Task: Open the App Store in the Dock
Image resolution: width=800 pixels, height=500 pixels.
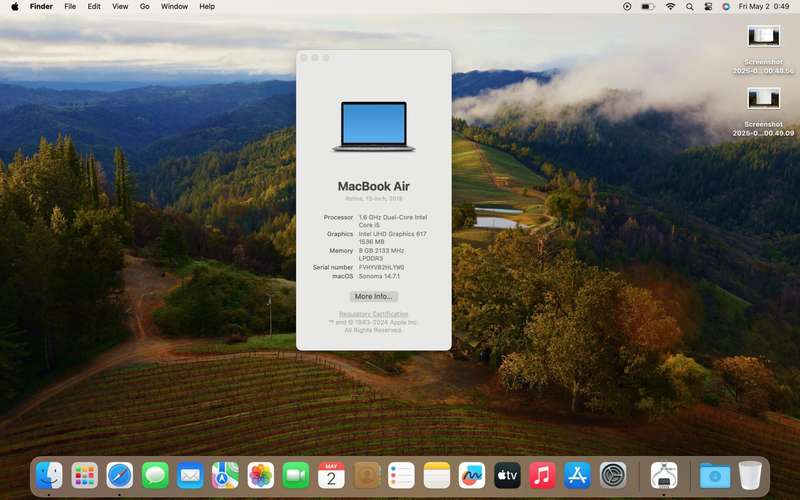Action: click(578, 476)
